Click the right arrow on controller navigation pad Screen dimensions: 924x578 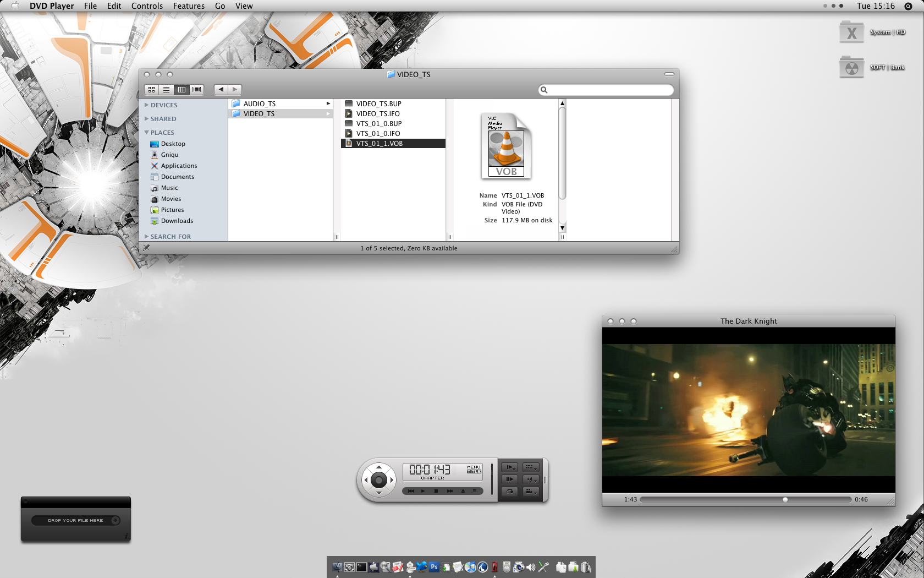point(392,480)
